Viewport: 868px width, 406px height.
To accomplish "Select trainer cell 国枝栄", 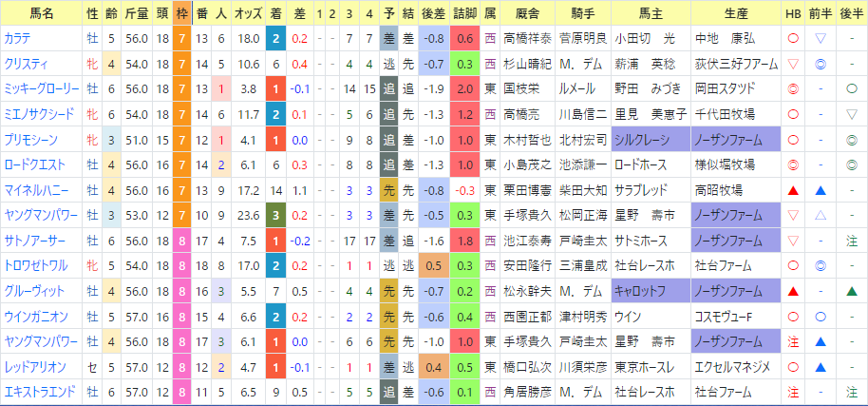I will [526, 89].
